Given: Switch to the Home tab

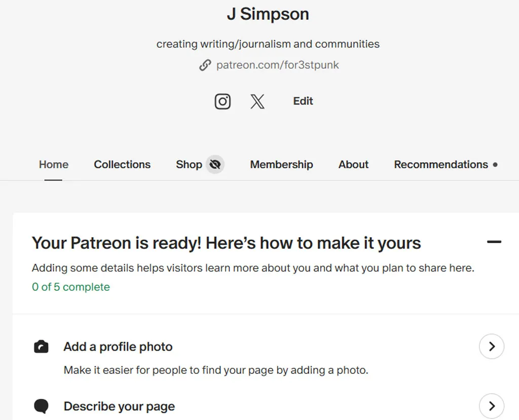Looking at the screenshot, I should point(54,165).
